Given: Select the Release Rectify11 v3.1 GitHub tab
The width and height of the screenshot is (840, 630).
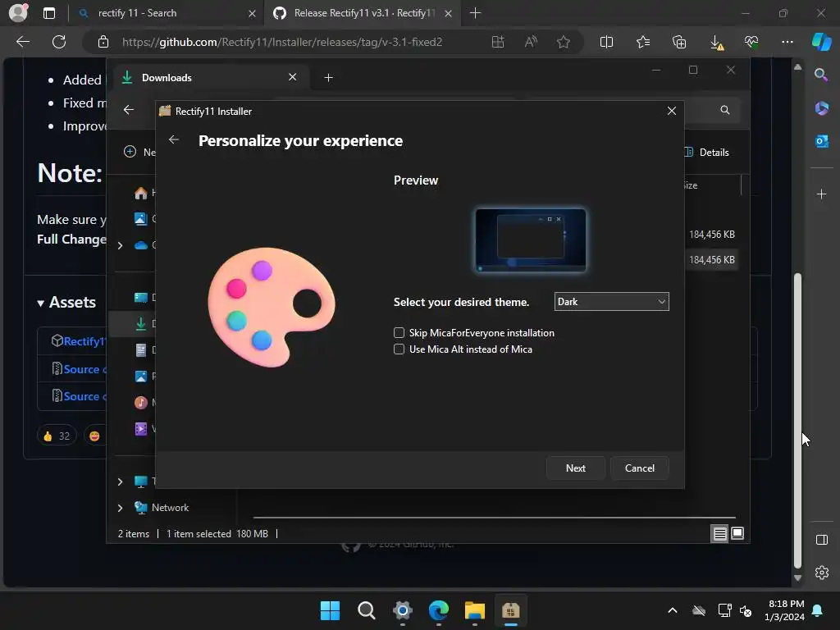Looking at the screenshot, I should (363, 13).
